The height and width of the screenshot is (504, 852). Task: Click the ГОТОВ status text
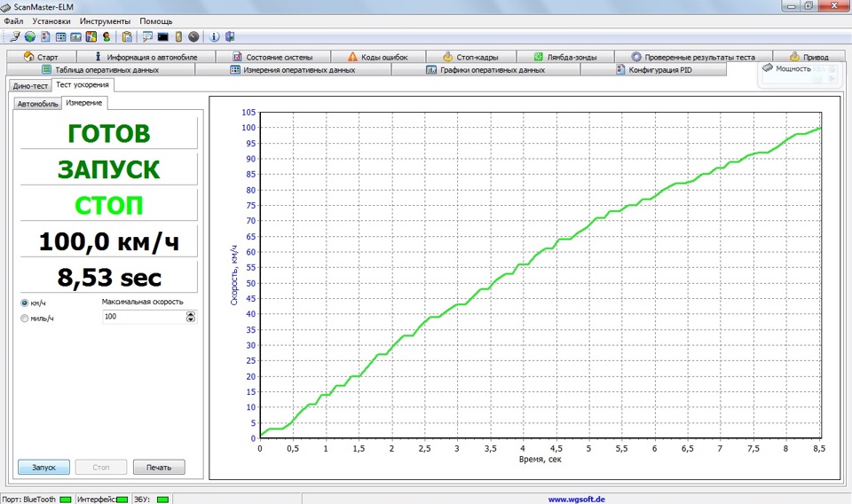[108, 134]
